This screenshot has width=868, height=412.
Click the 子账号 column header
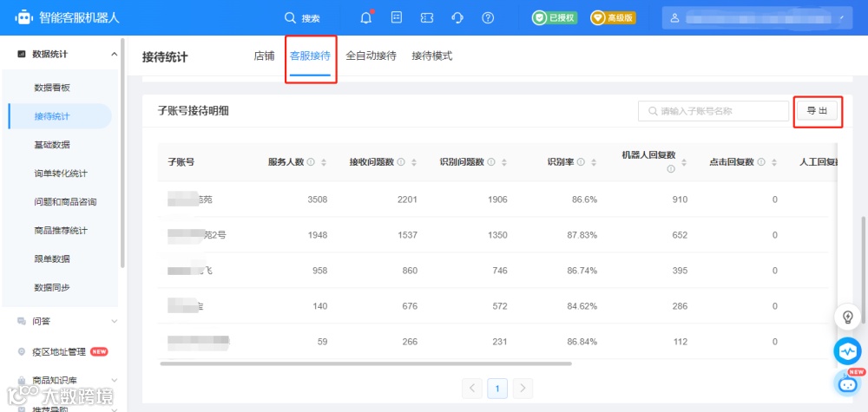tap(181, 162)
